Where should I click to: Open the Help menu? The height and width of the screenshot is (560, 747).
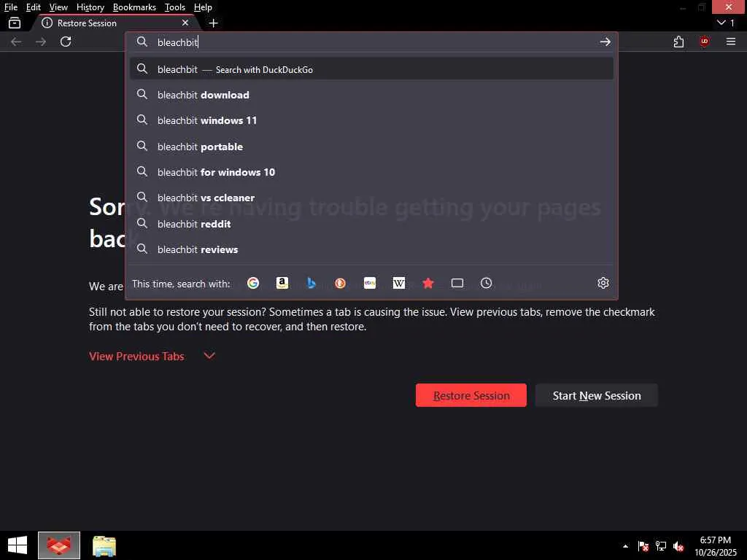pos(203,7)
